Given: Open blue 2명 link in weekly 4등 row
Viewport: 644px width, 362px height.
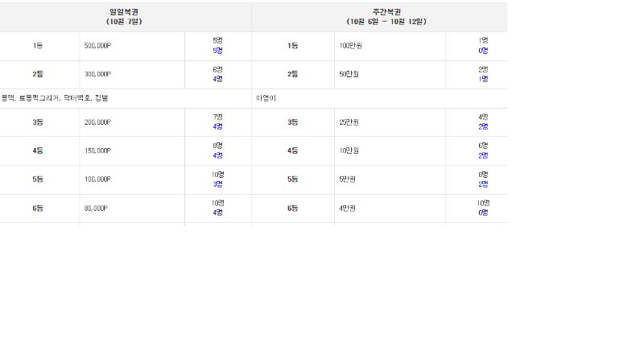Looking at the screenshot, I should coord(483,155).
